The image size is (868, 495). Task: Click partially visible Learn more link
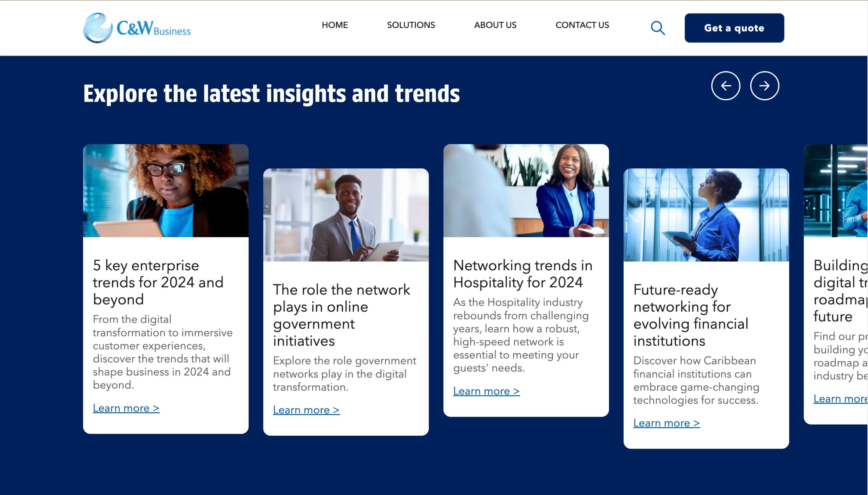pos(840,398)
